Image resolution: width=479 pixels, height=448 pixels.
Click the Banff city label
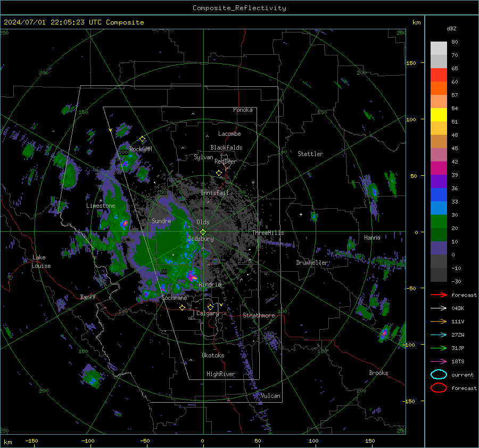pos(88,297)
